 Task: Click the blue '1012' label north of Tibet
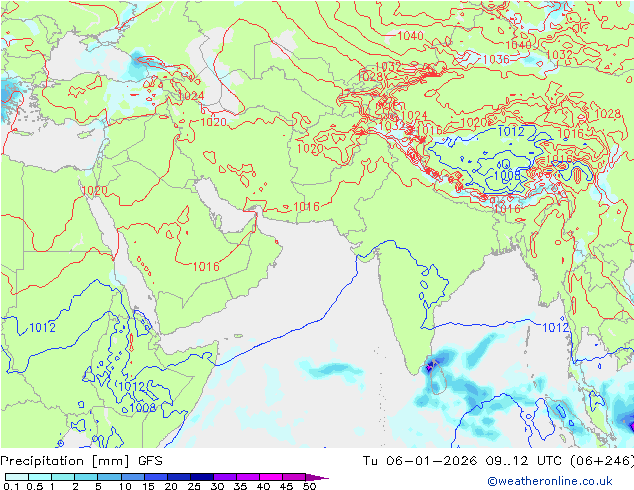[x=511, y=131]
